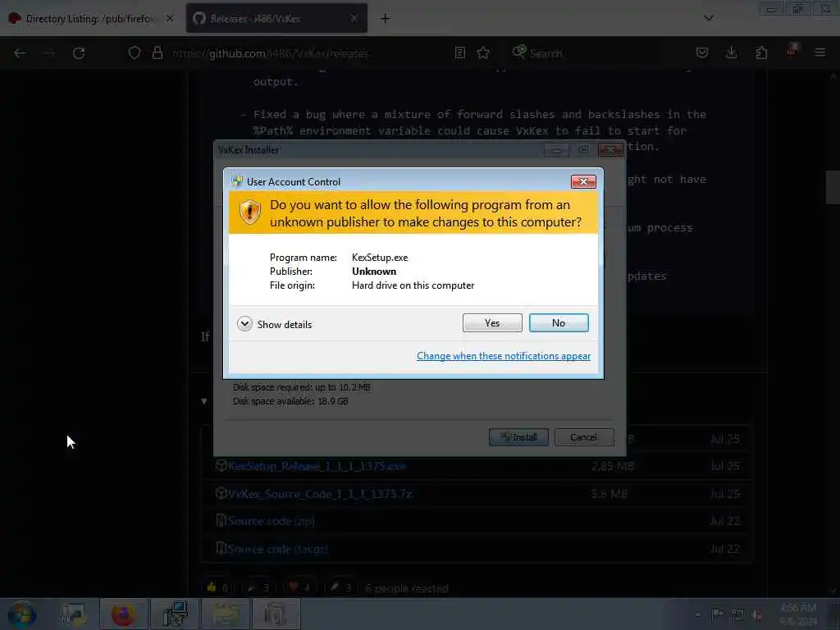Download Source code (tar.gz)

point(277,549)
